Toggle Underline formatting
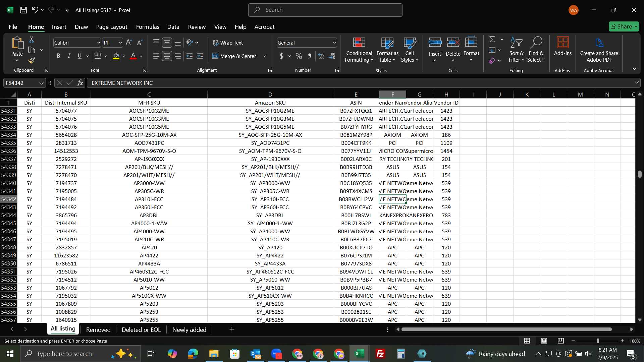Image resolution: width=644 pixels, height=362 pixels. point(79,56)
